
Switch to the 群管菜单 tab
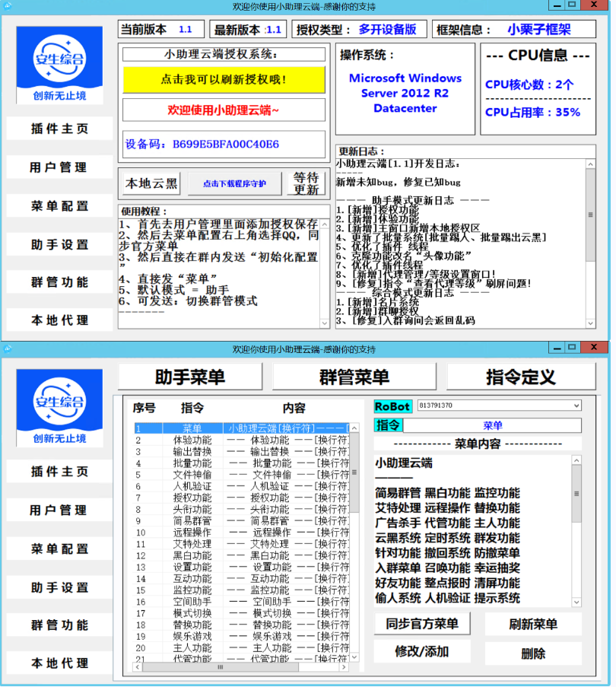354,377
